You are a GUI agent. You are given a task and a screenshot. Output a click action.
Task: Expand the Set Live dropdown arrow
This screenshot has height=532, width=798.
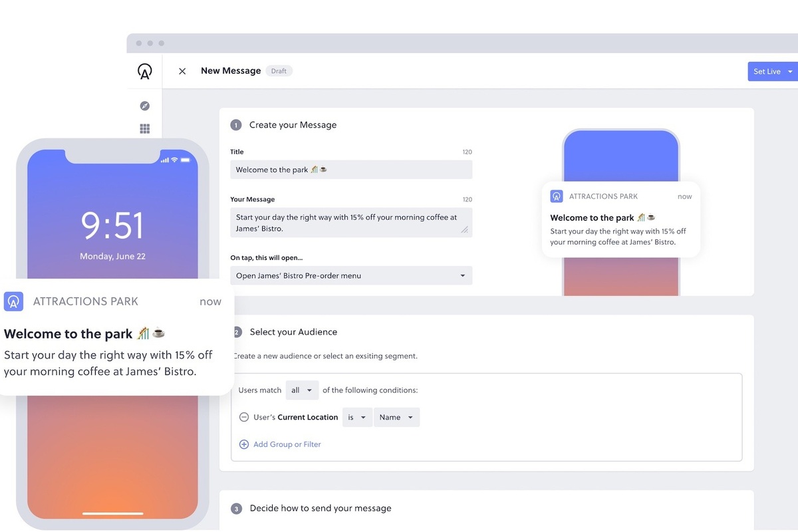click(x=790, y=72)
